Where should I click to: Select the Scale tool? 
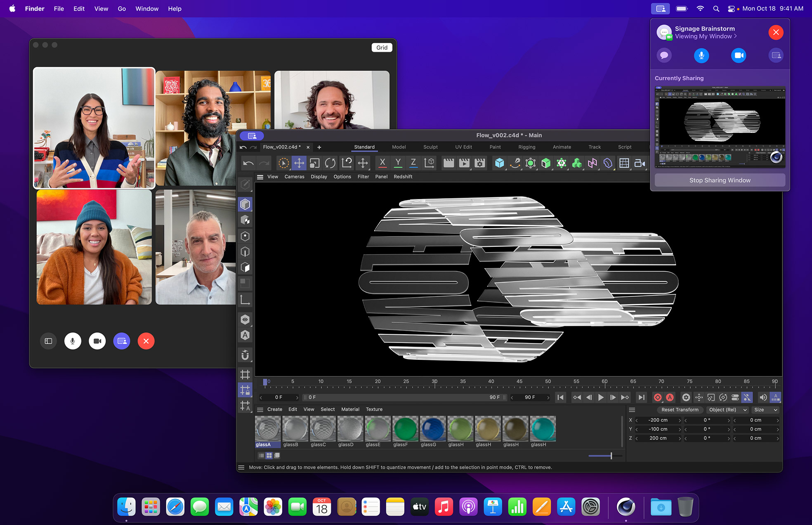(x=314, y=163)
